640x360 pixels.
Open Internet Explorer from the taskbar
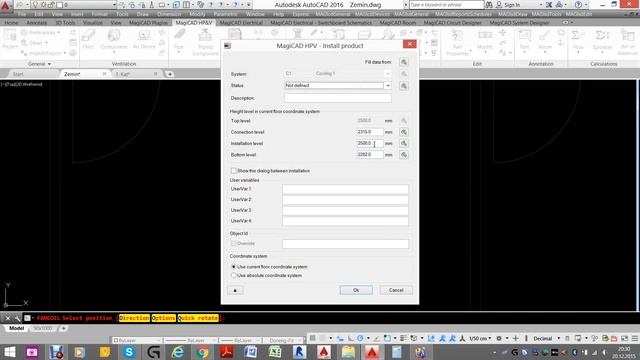[178, 352]
